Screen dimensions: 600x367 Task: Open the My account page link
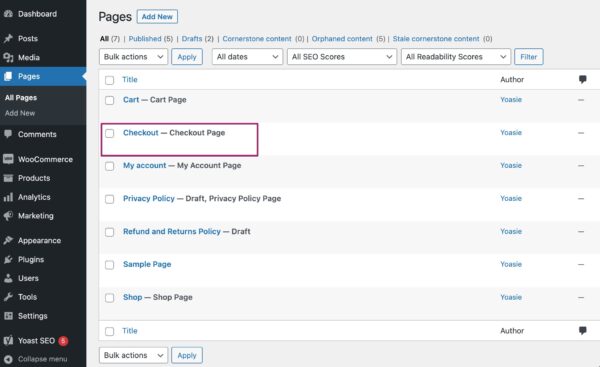click(145, 165)
